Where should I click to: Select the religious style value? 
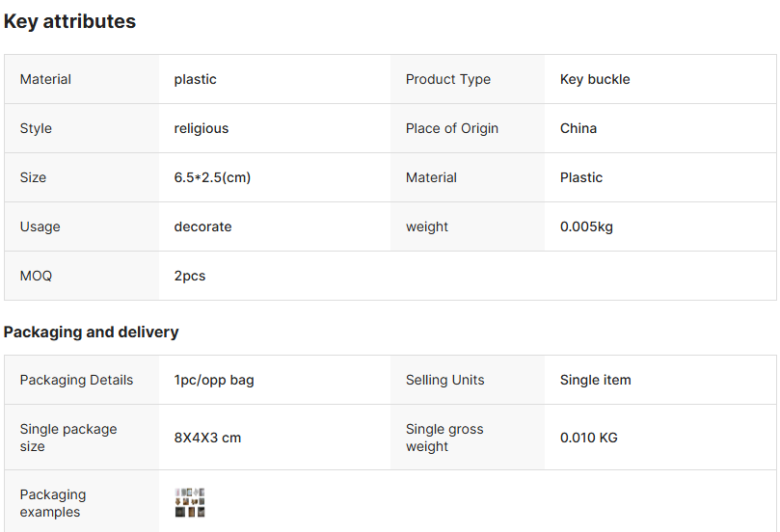pyautogui.click(x=202, y=128)
